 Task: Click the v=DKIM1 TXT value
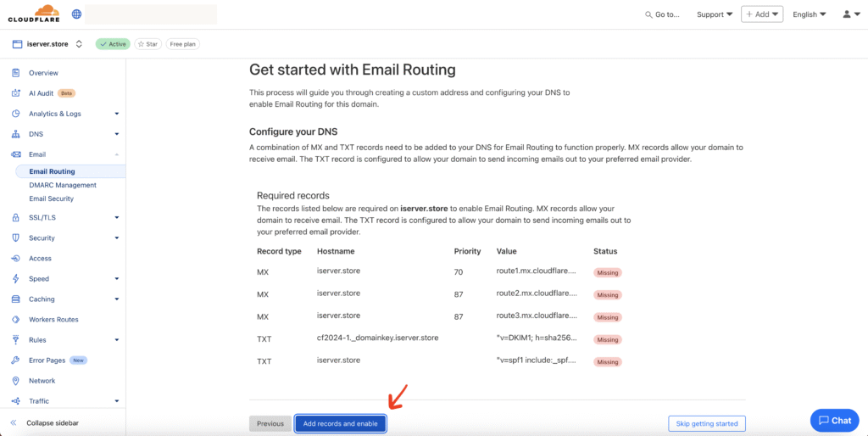point(537,338)
